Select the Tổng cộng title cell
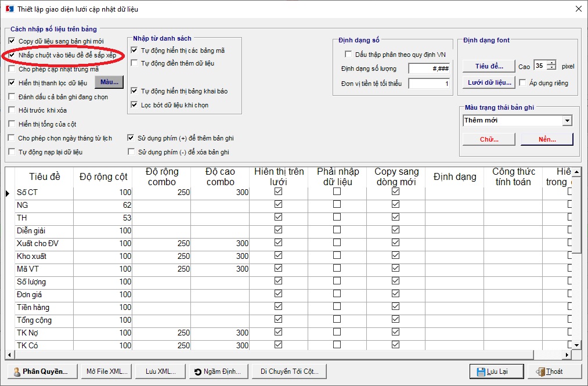The image size is (588, 386). [44, 320]
